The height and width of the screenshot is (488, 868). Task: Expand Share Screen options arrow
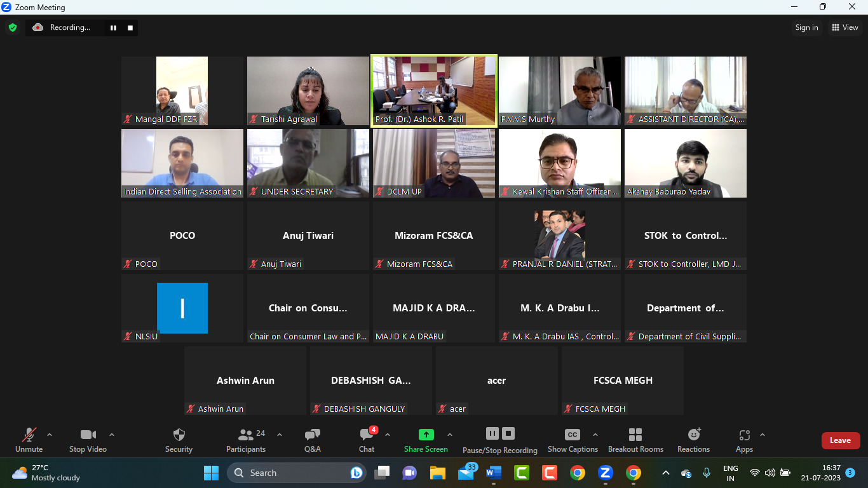point(450,435)
